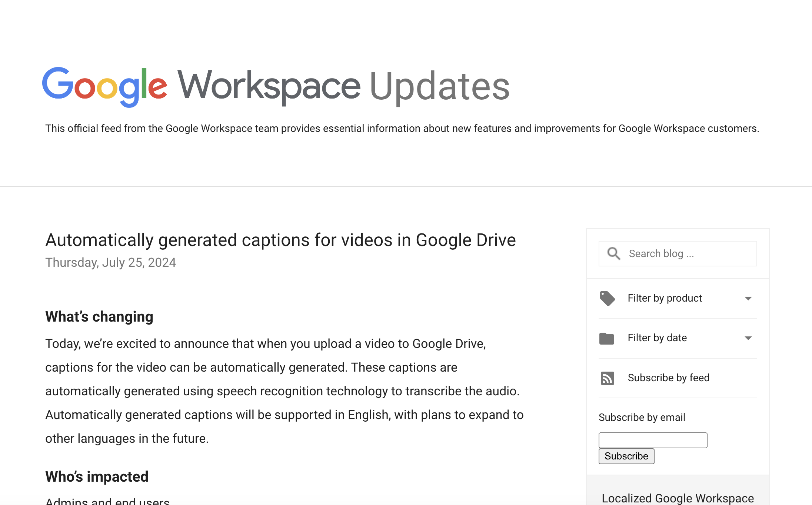Focus the Subscribe by email field
This screenshot has width=812, height=505.
[x=653, y=440]
